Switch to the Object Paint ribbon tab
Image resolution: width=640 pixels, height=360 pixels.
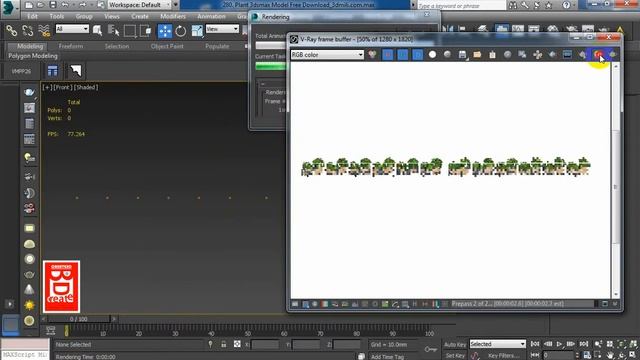[167, 46]
